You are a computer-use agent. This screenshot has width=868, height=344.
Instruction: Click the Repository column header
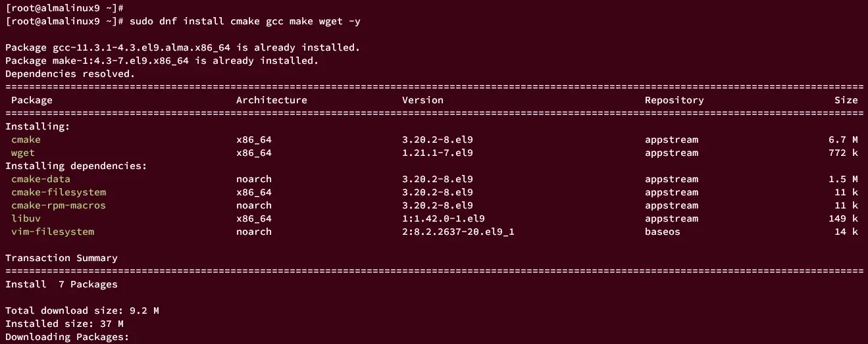pyautogui.click(x=675, y=100)
